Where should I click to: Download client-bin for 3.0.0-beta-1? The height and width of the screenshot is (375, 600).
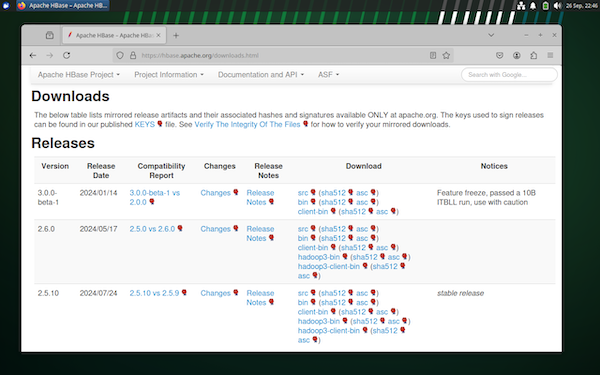(313, 212)
